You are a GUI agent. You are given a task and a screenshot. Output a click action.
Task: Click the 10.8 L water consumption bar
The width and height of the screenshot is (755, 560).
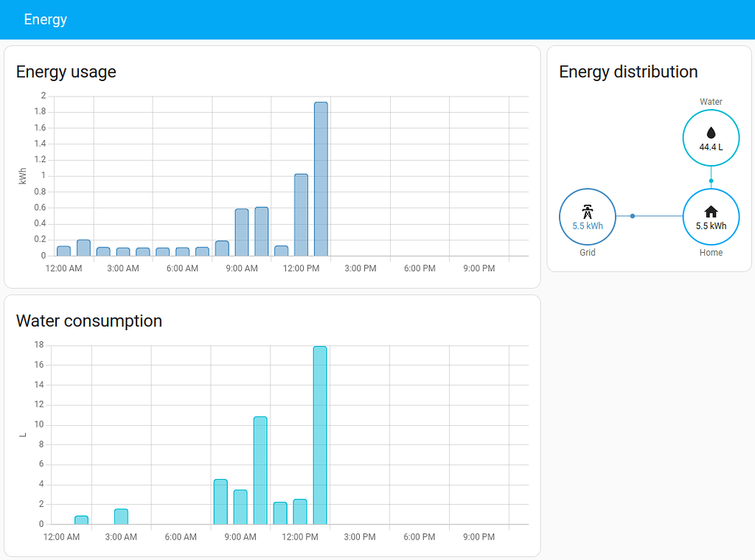[260, 471]
